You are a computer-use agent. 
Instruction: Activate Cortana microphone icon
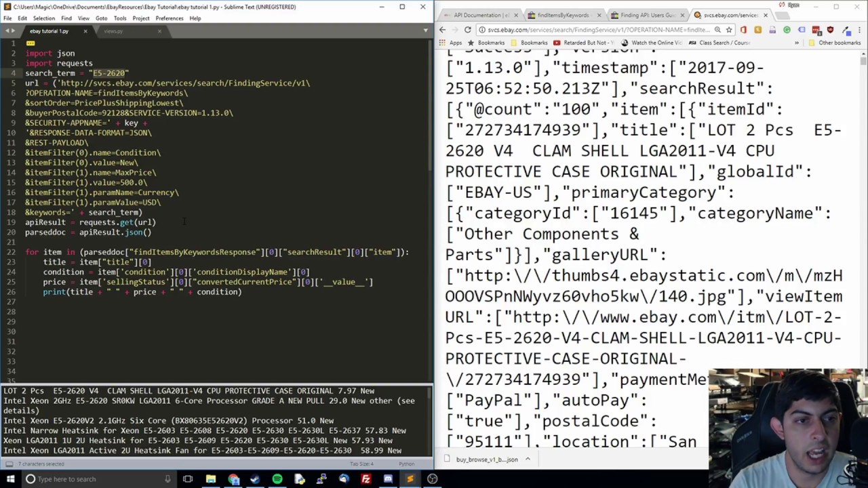pos(167,479)
